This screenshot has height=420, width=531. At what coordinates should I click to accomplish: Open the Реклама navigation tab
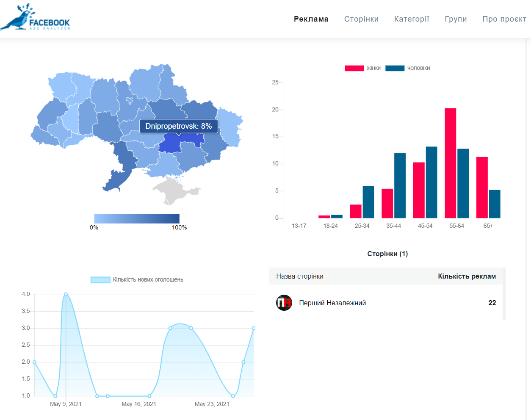311,19
